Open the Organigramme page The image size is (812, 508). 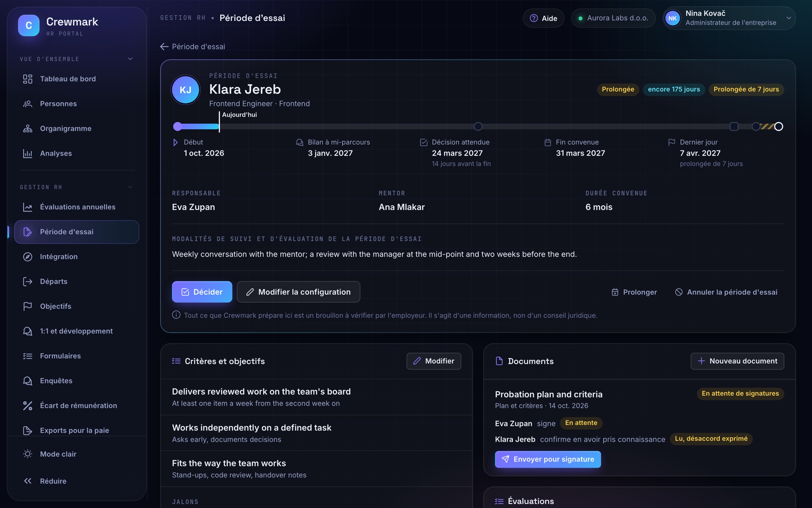77,129
